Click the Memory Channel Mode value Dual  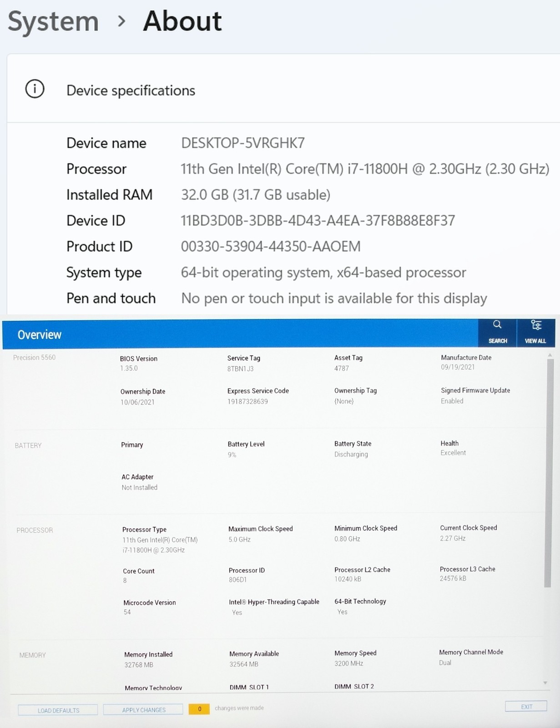pos(445,662)
